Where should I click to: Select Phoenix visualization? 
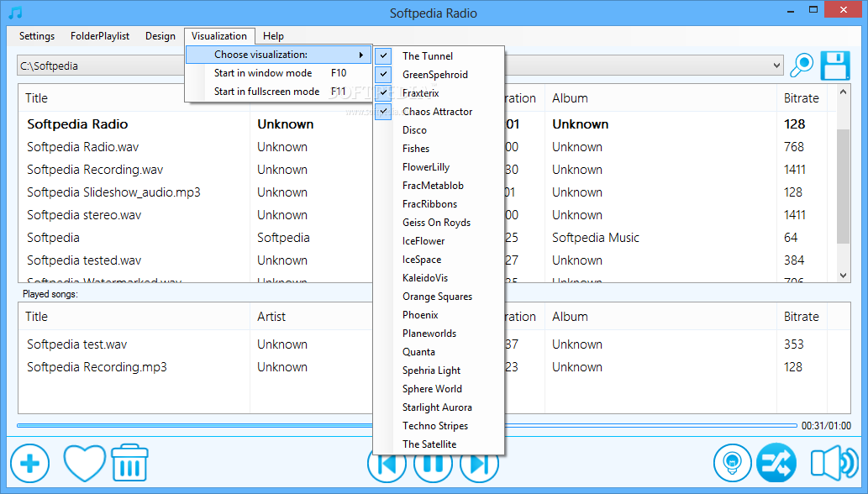[x=439, y=315]
